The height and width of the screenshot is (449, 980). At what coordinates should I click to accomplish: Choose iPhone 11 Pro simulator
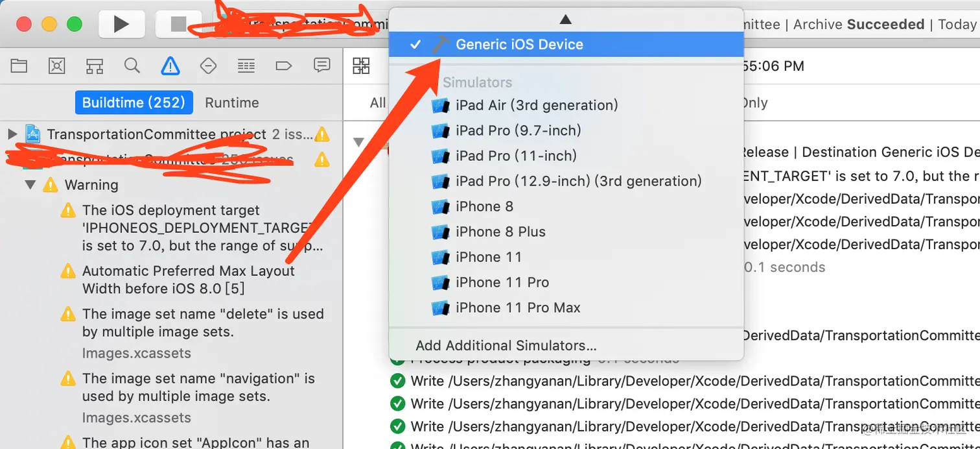pos(566,282)
